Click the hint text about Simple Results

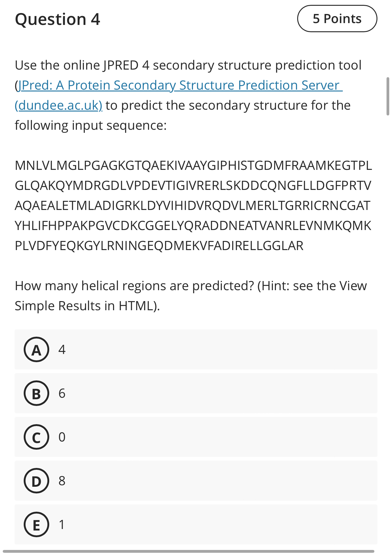[x=191, y=295]
